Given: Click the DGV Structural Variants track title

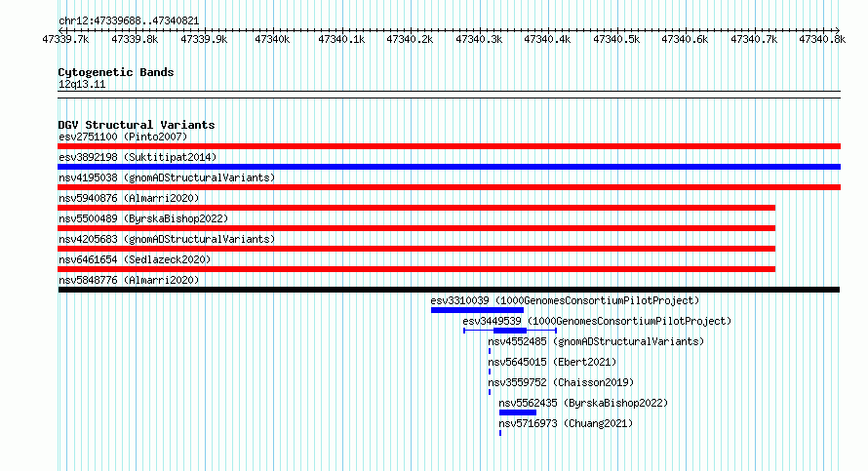Looking at the screenshot, I should (x=137, y=125).
